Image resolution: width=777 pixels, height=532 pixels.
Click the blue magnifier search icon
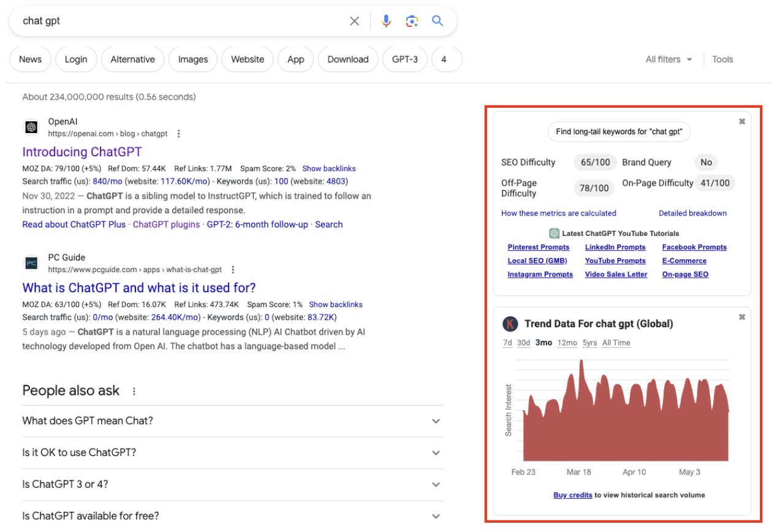(x=438, y=21)
